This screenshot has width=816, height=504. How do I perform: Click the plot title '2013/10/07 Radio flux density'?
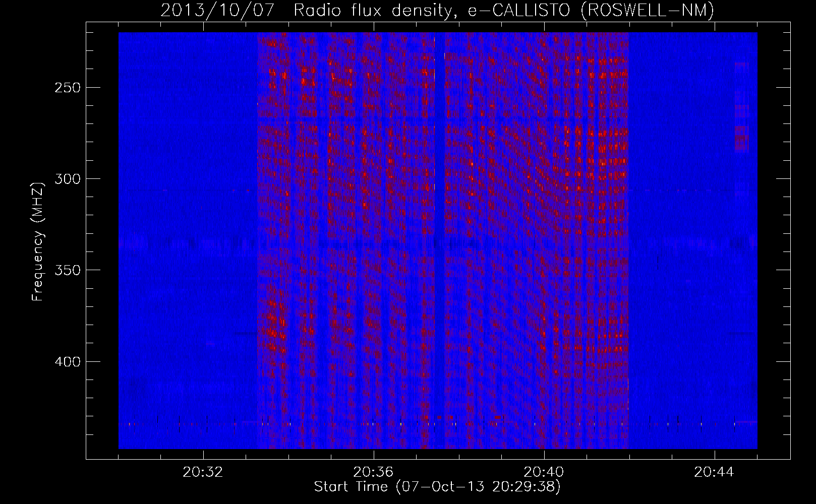pyautogui.click(x=309, y=10)
